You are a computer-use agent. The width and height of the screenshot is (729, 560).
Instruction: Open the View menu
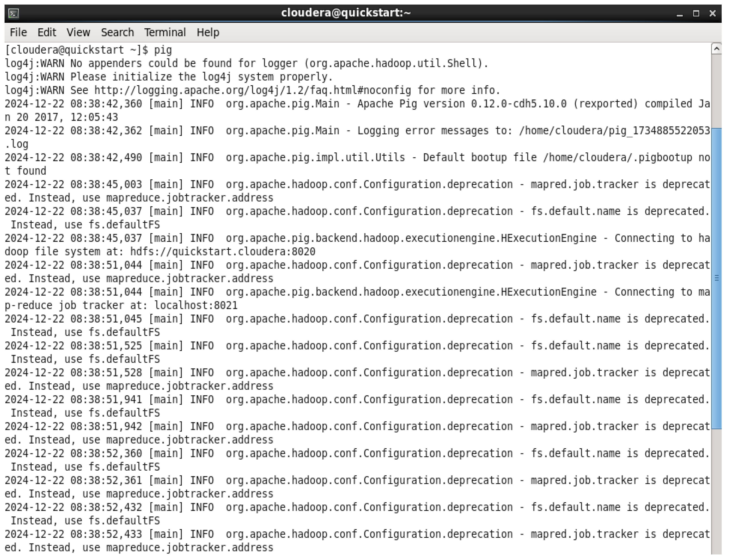(x=79, y=32)
